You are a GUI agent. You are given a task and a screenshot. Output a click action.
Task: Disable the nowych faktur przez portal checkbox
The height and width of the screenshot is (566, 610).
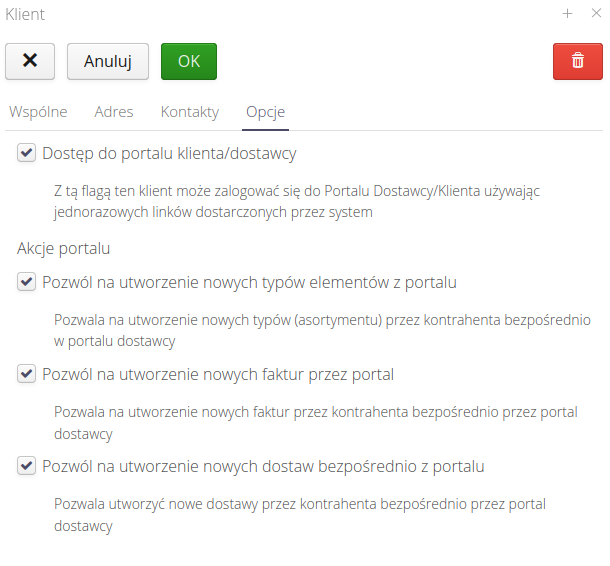26,374
